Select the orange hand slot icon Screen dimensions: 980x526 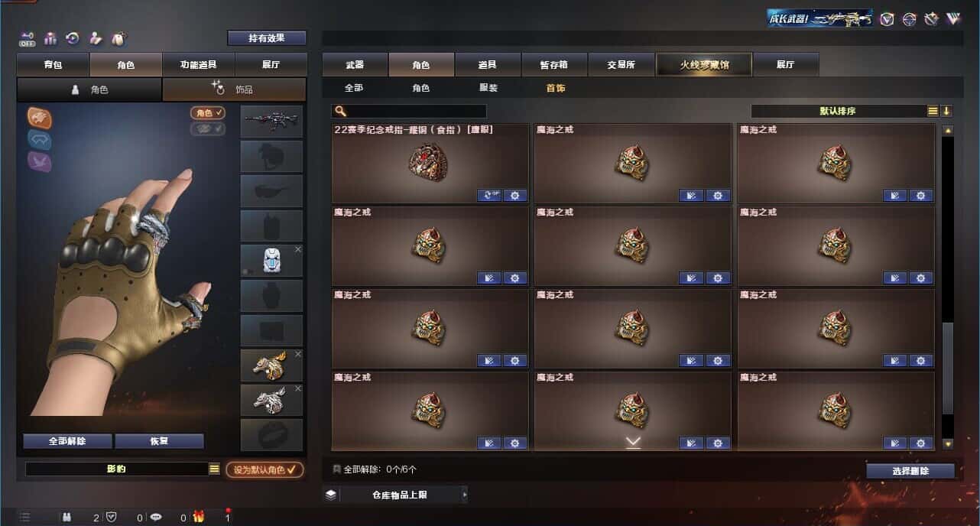point(40,116)
